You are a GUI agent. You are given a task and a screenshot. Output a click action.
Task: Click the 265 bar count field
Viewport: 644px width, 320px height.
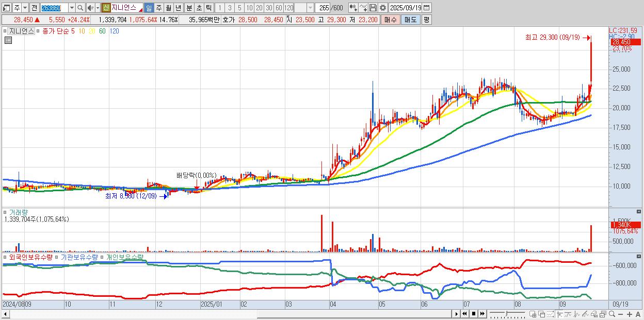[323, 8]
